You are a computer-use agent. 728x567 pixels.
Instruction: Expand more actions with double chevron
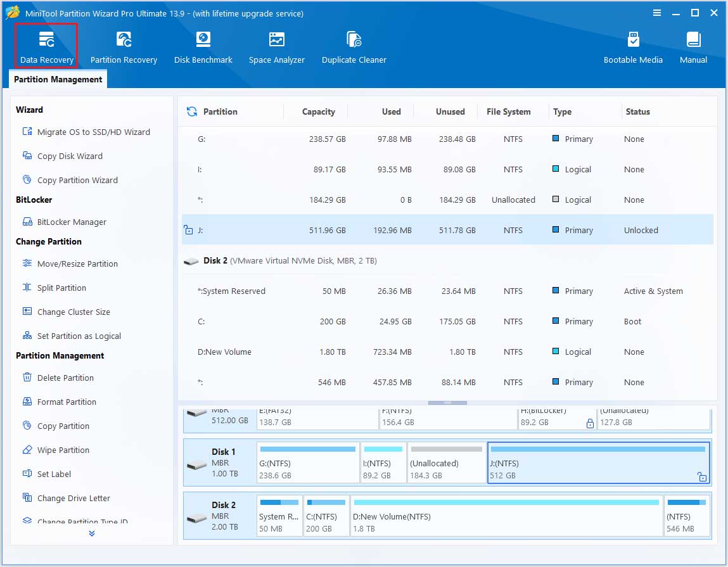coord(92,533)
